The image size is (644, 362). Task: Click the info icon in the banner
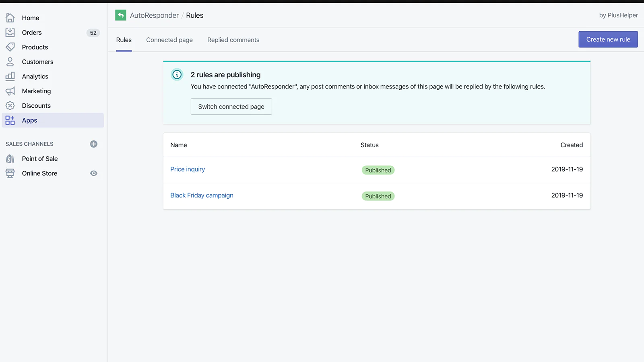(177, 74)
